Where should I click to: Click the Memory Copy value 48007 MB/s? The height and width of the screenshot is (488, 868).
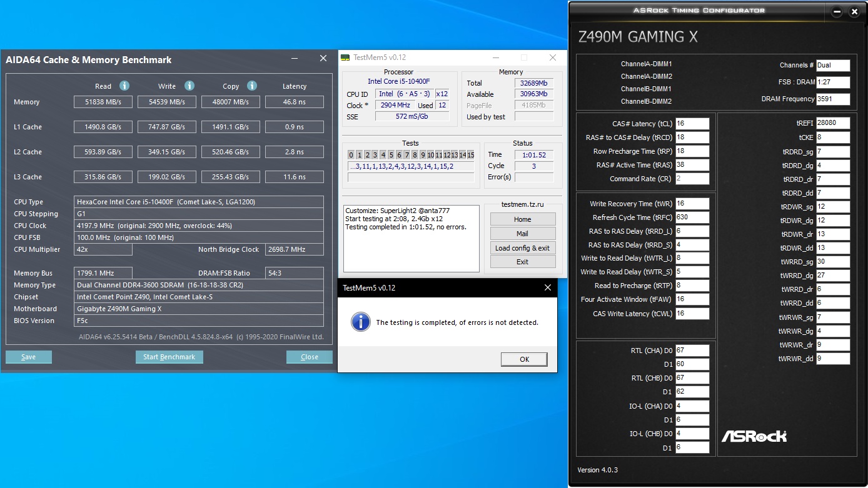(x=231, y=102)
